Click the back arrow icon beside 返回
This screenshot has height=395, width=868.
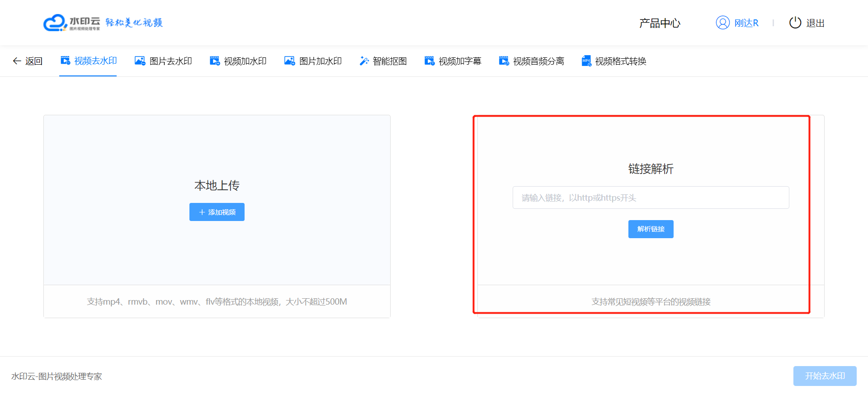(x=17, y=61)
